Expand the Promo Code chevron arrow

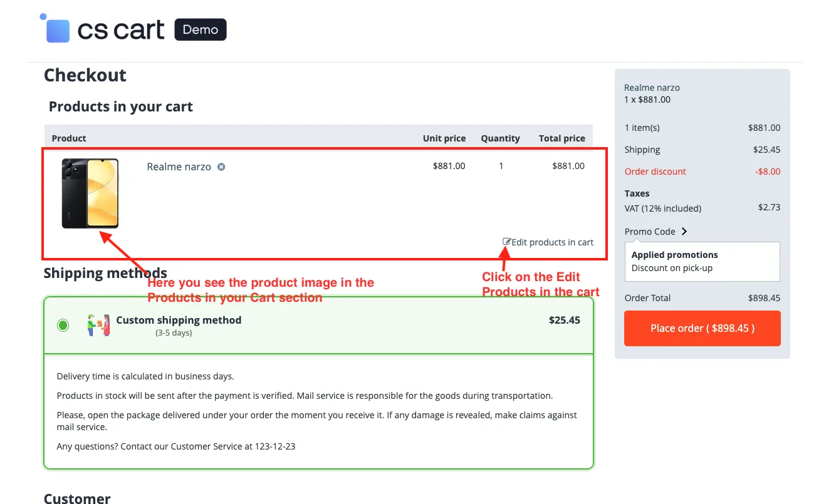(684, 232)
